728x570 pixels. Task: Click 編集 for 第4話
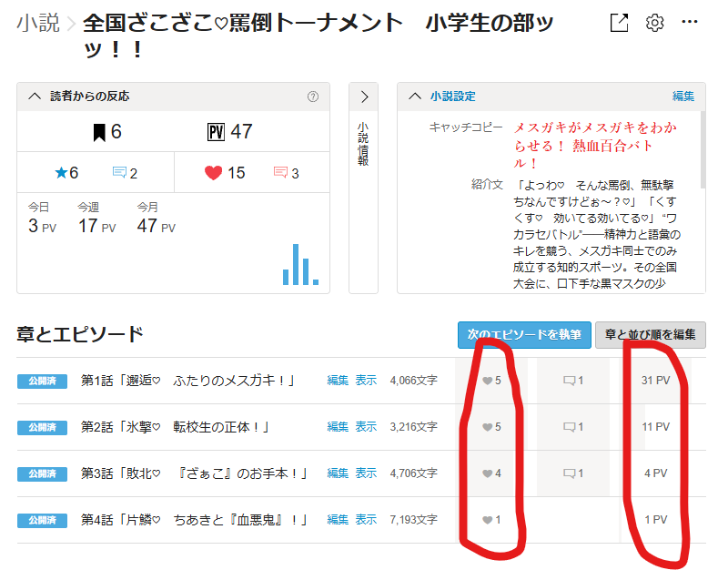[338, 520]
